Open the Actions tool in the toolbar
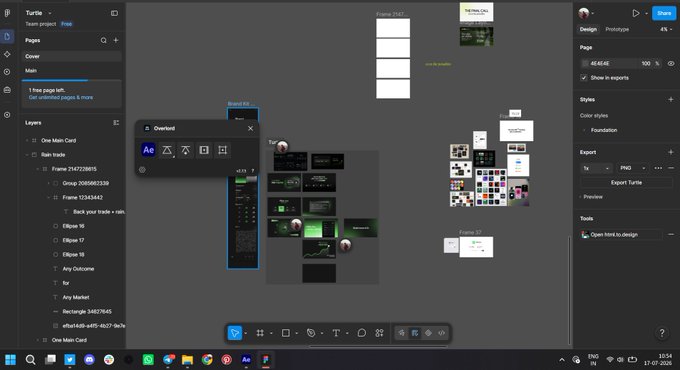Screen dimensions: 680x370 (379, 333)
